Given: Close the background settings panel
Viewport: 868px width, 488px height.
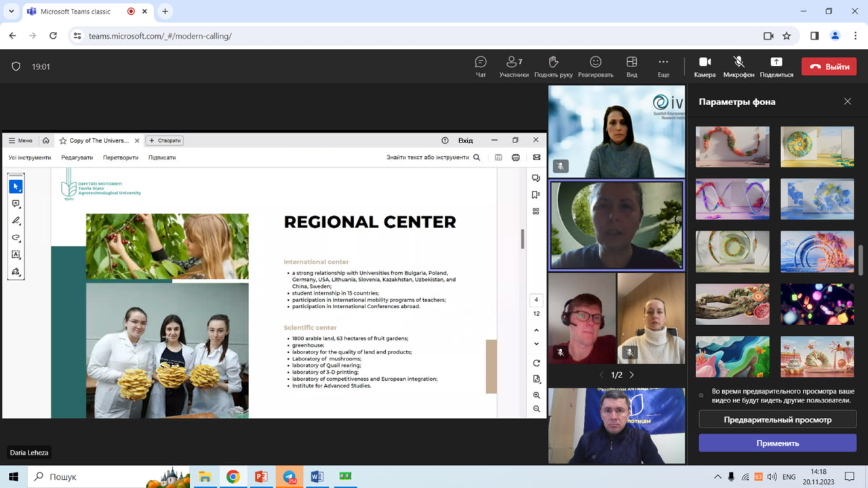Looking at the screenshot, I should (847, 101).
